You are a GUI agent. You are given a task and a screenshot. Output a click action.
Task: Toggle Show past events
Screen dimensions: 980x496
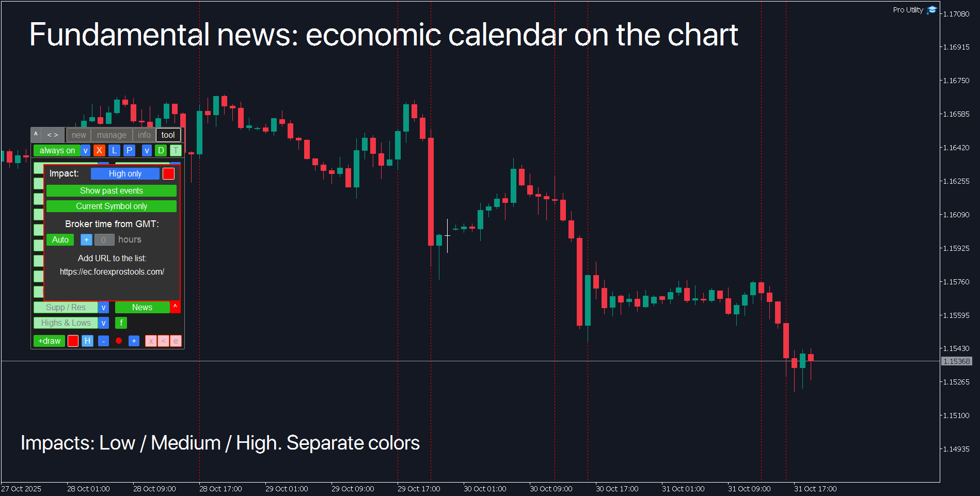[112, 190]
